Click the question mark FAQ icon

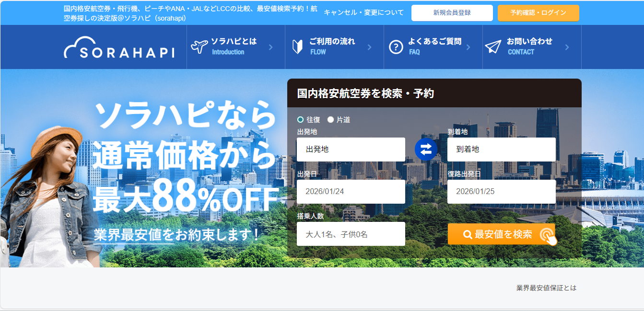click(x=396, y=47)
